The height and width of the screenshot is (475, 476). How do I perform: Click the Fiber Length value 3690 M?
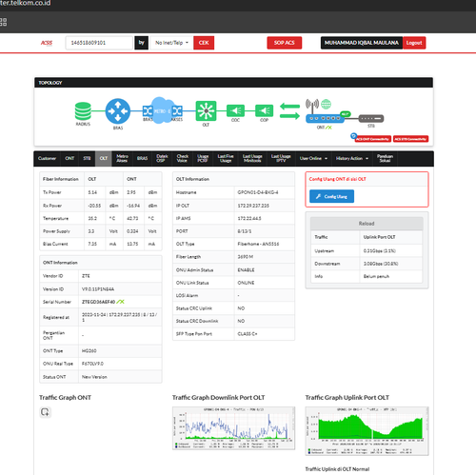pyautogui.click(x=246, y=257)
